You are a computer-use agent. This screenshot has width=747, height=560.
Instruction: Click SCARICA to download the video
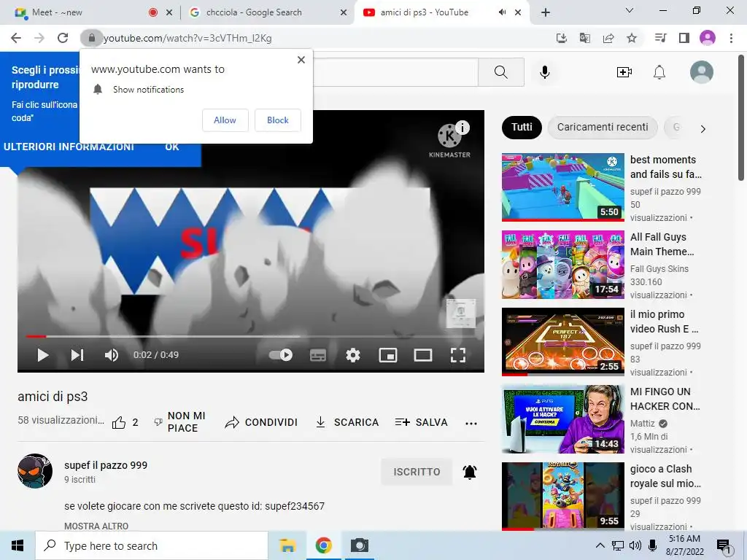click(347, 422)
